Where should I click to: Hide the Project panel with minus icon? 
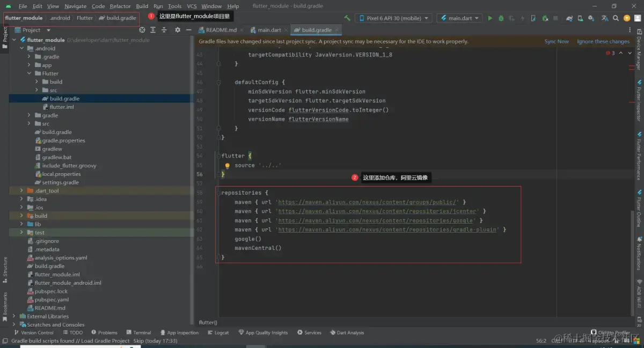(x=189, y=30)
